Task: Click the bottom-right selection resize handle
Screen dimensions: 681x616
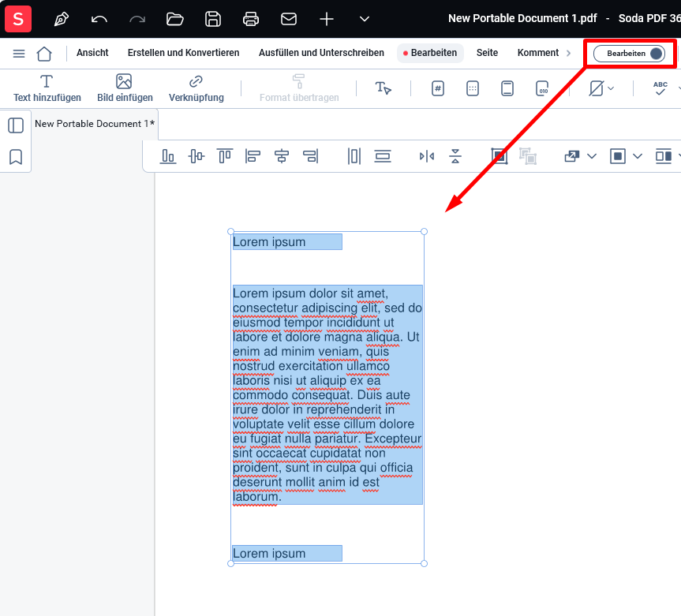Action: (425, 563)
